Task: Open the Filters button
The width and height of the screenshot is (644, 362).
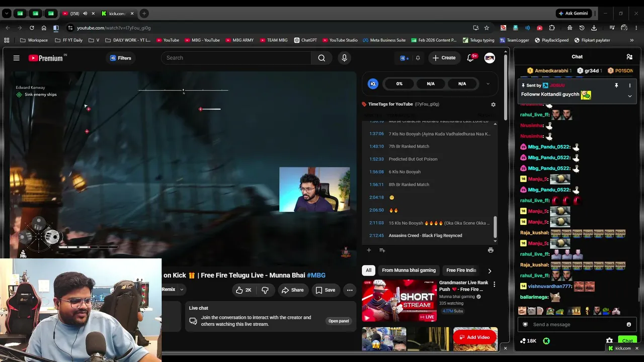Action: point(121,58)
